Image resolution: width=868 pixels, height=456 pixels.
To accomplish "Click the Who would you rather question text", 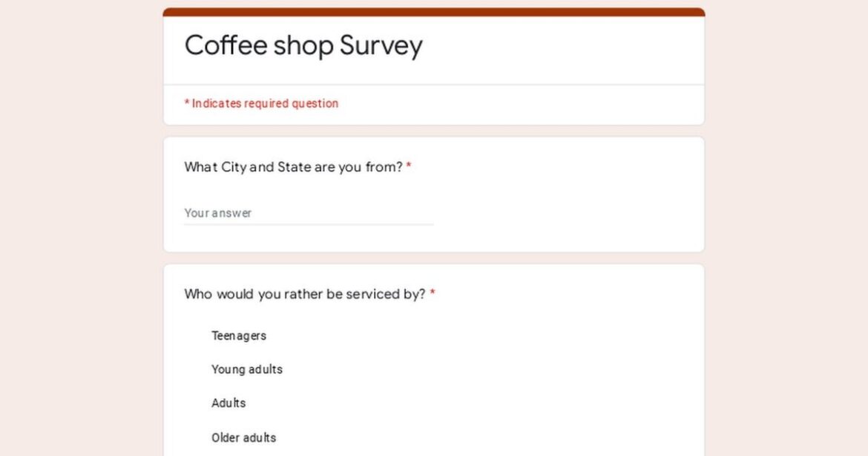I will tap(304, 294).
